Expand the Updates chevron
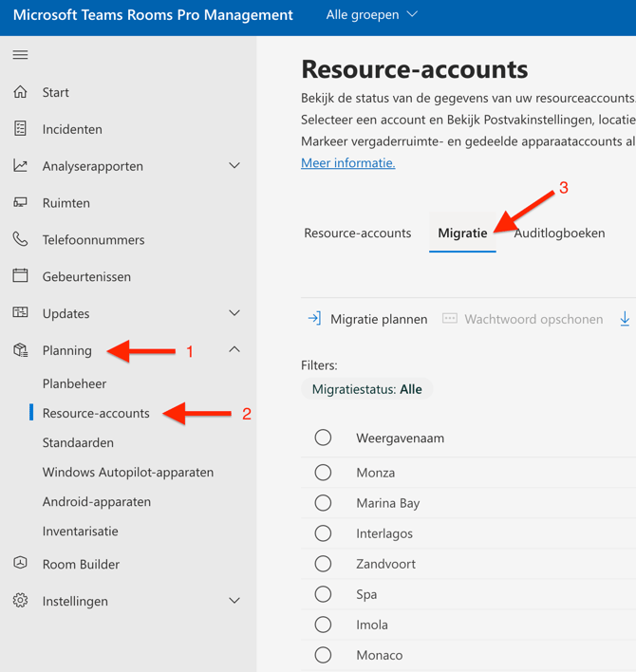636x672 pixels. 234,313
